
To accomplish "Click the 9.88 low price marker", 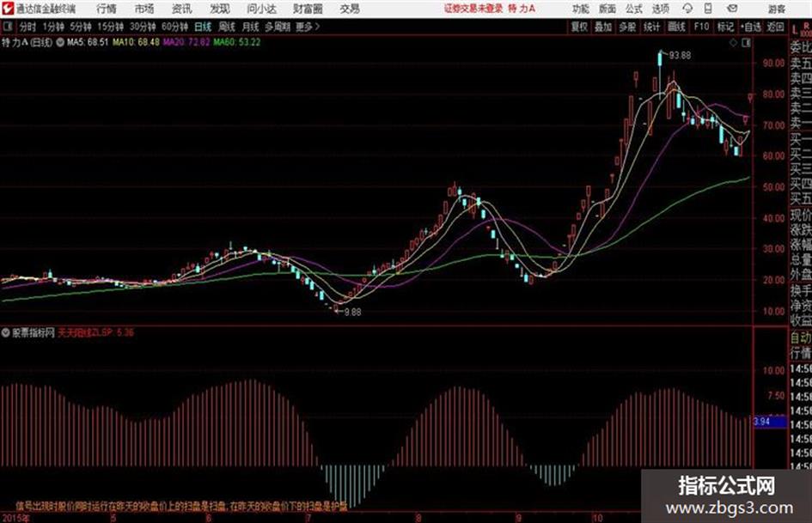I will 352,312.
